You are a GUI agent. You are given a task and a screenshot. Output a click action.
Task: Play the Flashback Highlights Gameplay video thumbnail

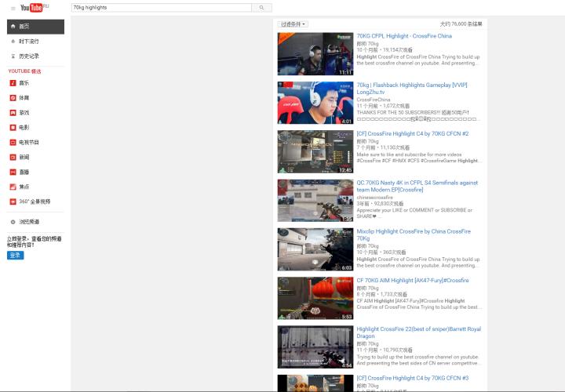coord(315,103)
